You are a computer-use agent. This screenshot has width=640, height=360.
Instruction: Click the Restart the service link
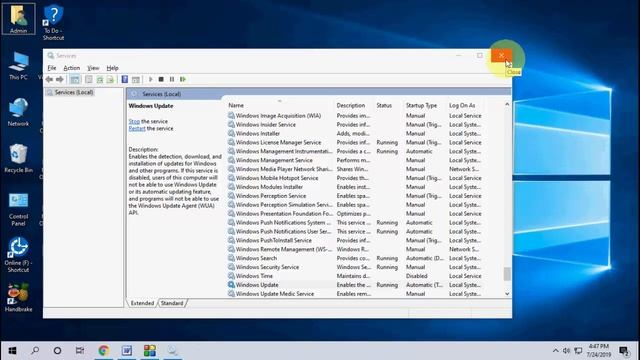pyautogui.click(x=137, y=128)
